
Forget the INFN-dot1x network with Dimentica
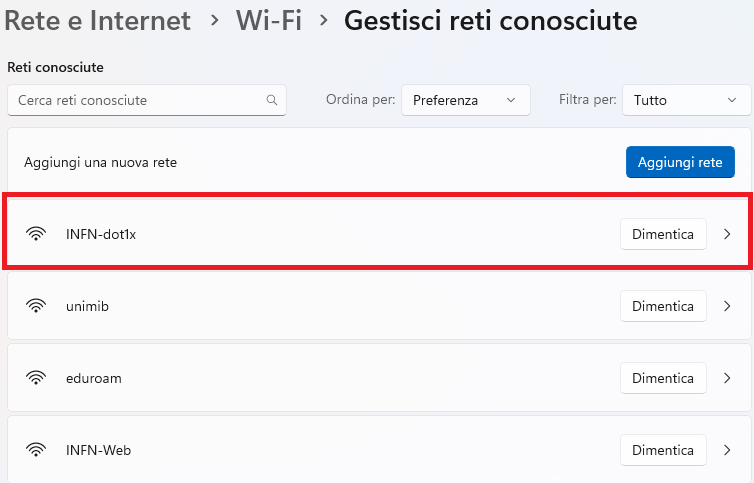click(663, 234)
